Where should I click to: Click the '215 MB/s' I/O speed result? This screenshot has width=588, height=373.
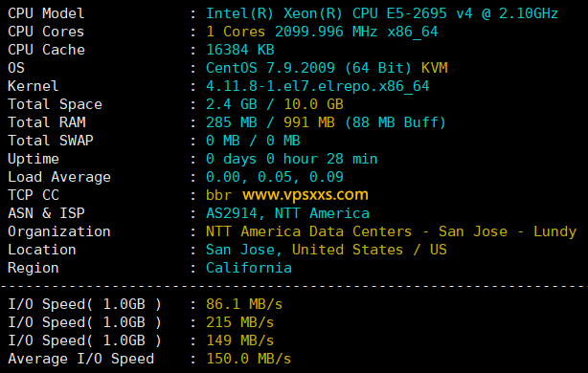pyautogui.click(x=240, y=322)
